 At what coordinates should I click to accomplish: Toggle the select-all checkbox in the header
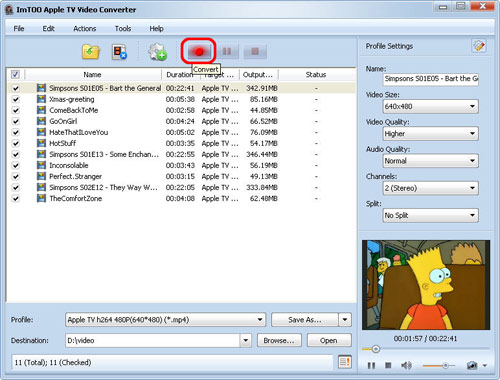(x=15, y=74)
